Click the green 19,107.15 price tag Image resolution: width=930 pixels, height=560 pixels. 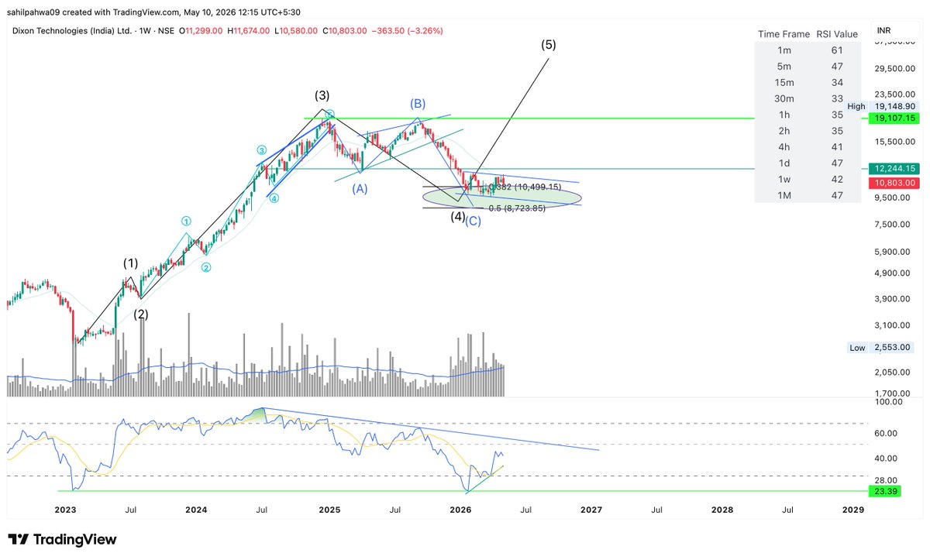[x=894, y=118]
